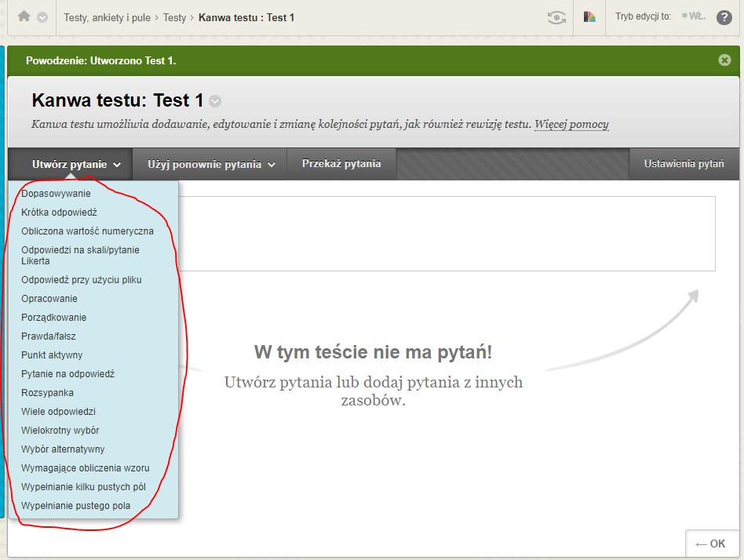The width and height of the screenshot is (744, 560).
Task: Choose Odpowiedź przy użyciu pliku
Action: [81, 280]
